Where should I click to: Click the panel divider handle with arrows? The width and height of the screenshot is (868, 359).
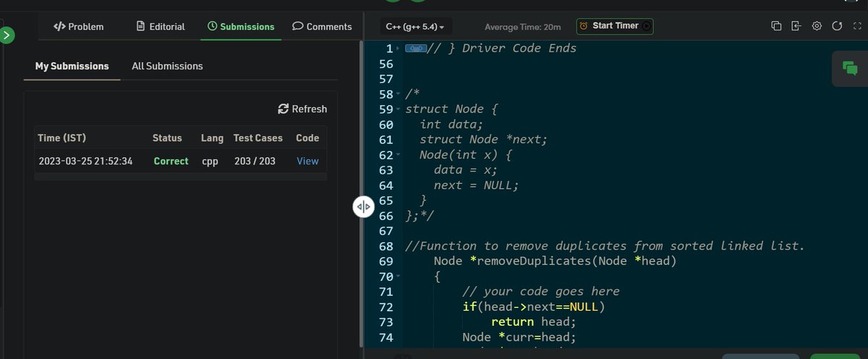click(363, 206)
